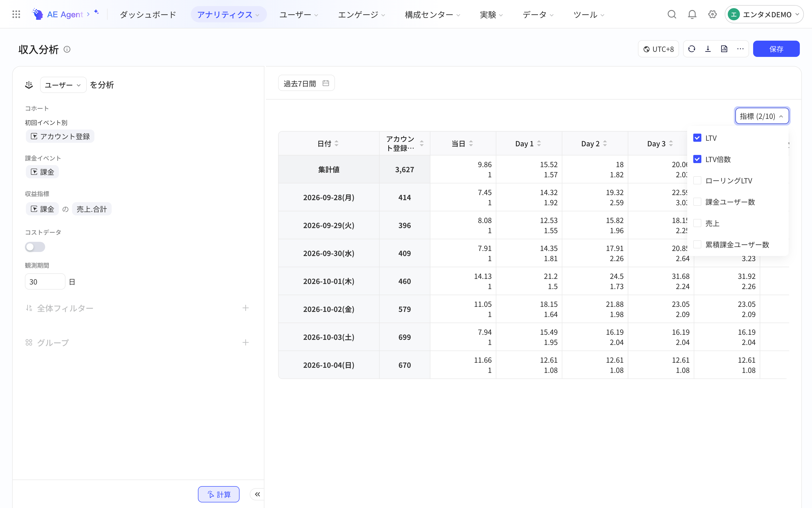The image size is (812, 508).
Task: Collapse the left panel with double chevron
Action: (x=257, y=494)
